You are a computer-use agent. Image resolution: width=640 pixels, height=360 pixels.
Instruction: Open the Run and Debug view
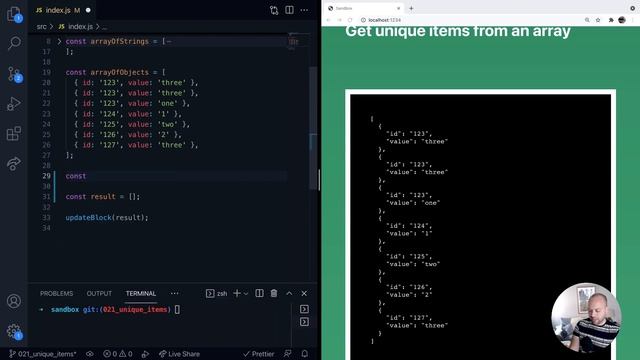point(14,104)
